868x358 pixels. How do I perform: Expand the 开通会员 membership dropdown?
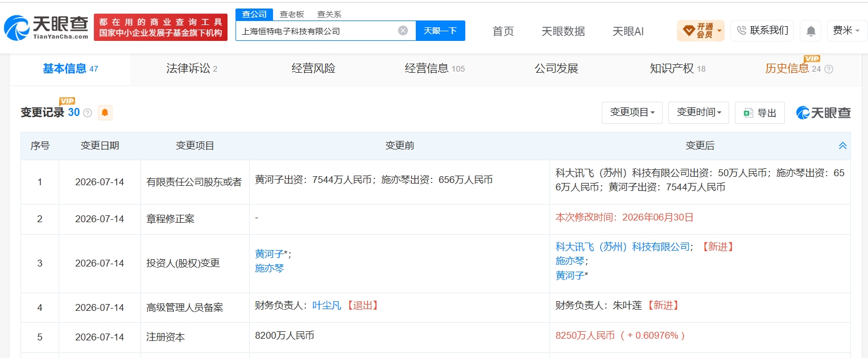coord(701,31)
